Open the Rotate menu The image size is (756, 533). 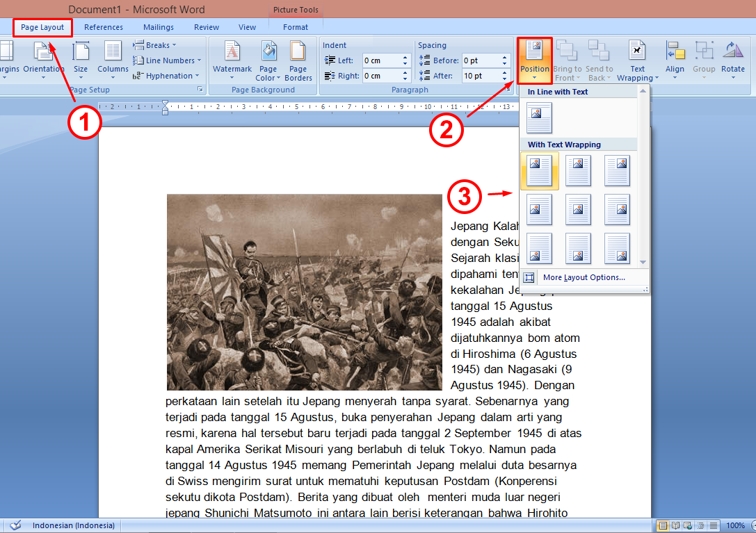[733, 60]
